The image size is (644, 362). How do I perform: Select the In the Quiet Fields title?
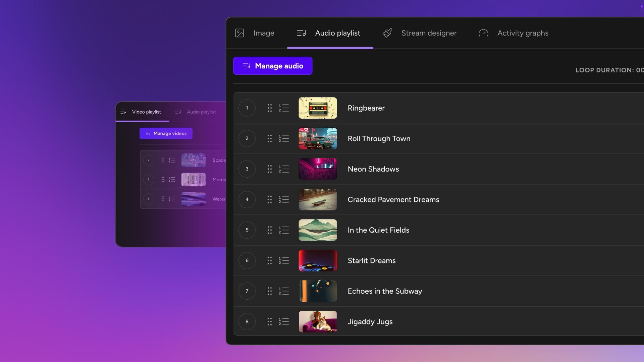[378, 230]
